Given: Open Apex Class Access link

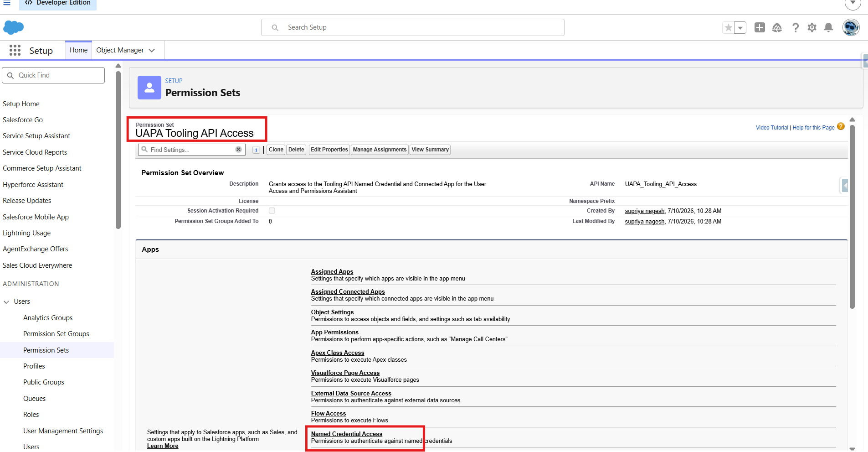Looking at the screenshot, I should [338, 353].
